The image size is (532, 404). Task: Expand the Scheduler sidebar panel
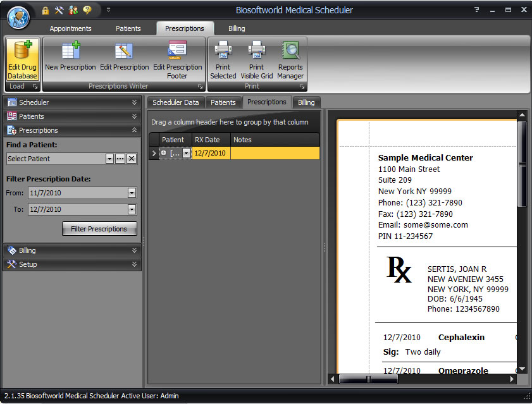(72, 102)
